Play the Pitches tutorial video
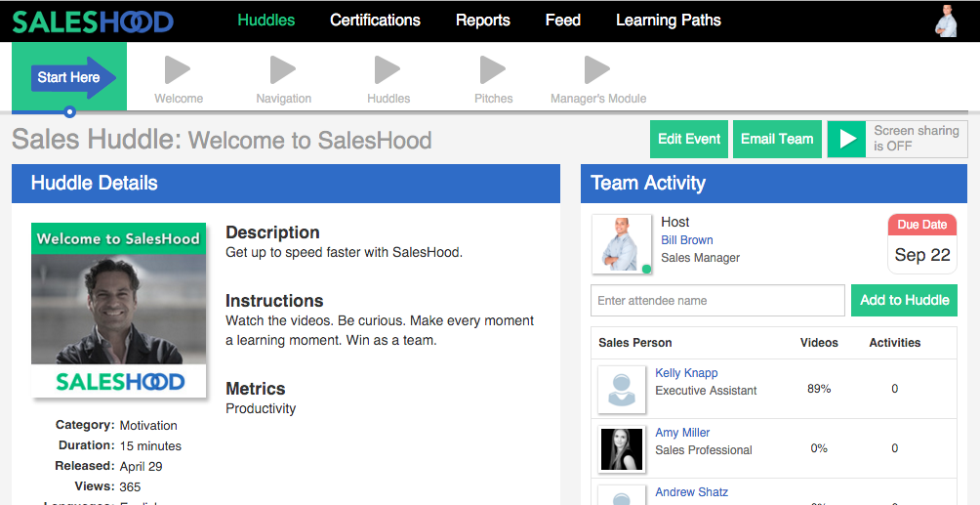The height and width of the screenshot is (505, 980). tap(493, 69)
